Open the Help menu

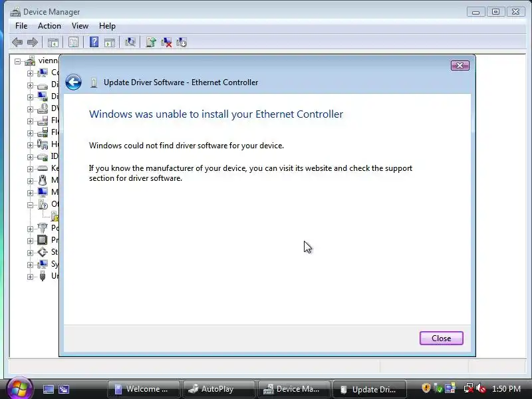tap(107, 26)
